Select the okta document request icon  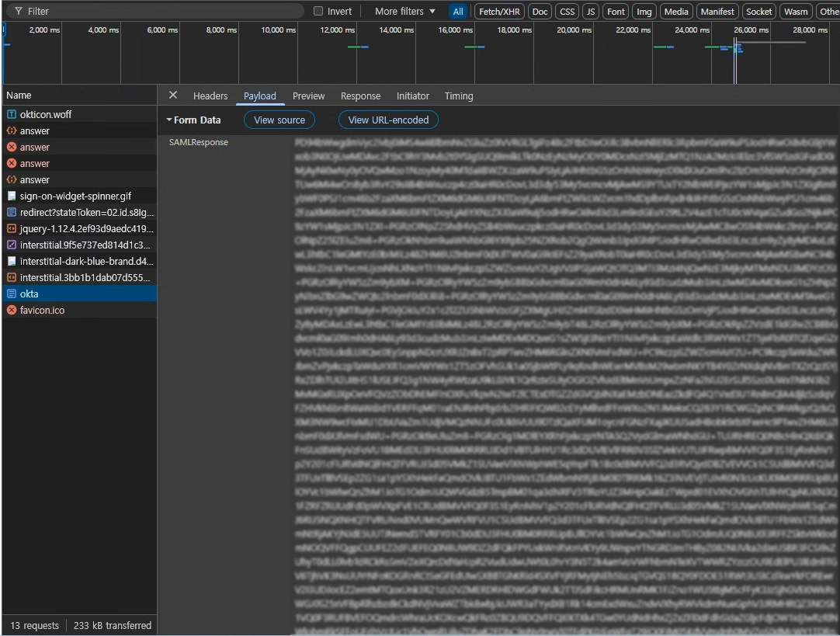click(11, 294)
